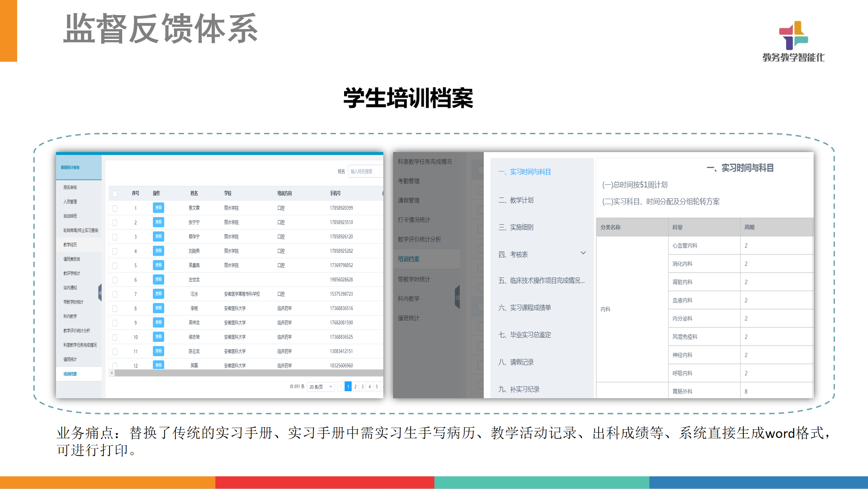Image resolution: width=868 pixels, height=489 pixels.
Task: Check the select-all header checkbox
Action: 115,193
